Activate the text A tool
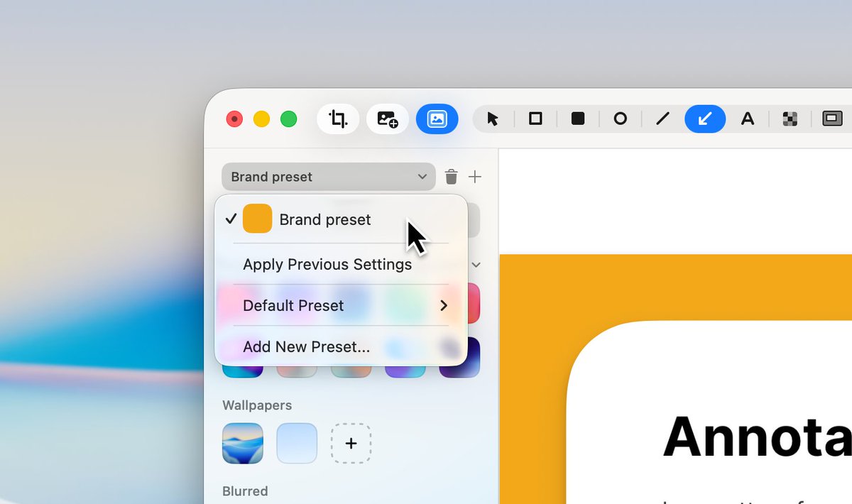852x504 pixels. [x=747, y=119]
